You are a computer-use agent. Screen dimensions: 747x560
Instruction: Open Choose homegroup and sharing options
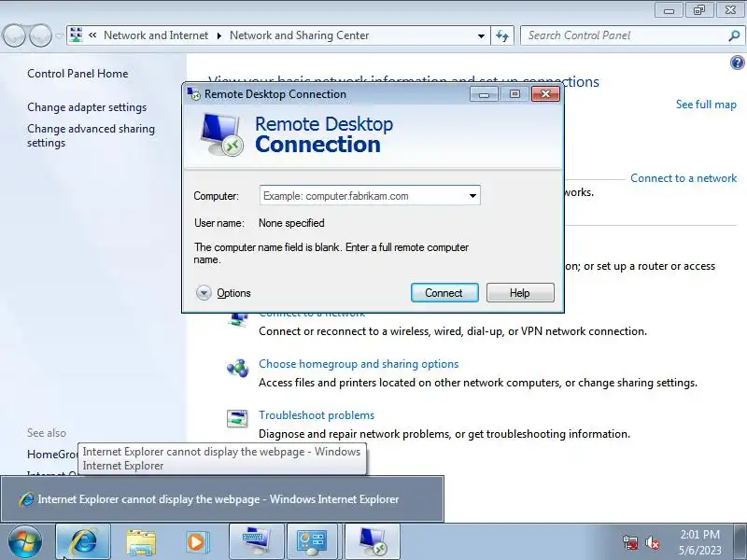359,364
